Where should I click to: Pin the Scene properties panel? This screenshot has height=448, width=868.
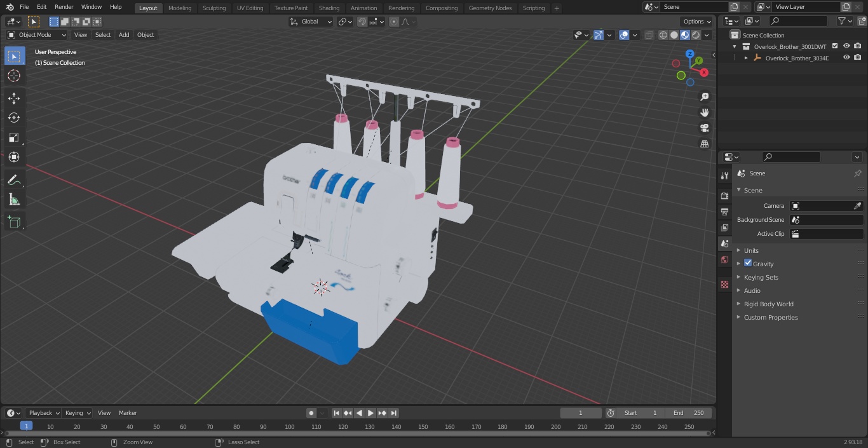click(x=857, y=173)
